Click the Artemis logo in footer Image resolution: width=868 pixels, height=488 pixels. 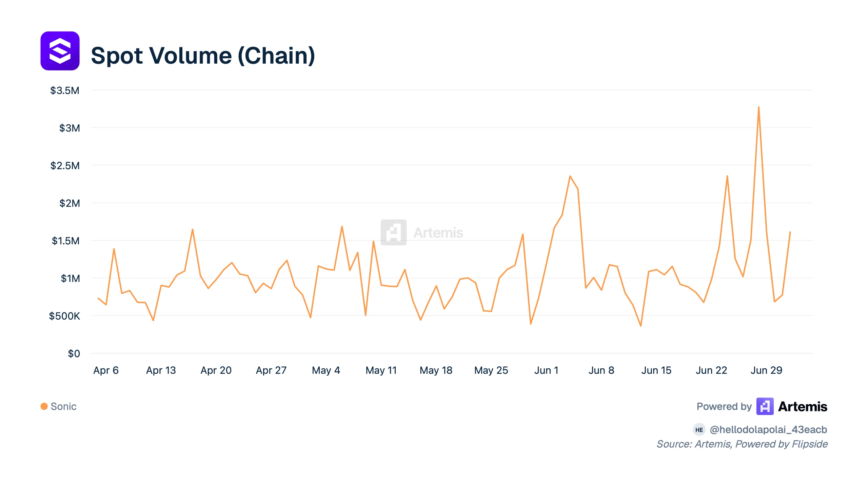(x=765, y=406)
